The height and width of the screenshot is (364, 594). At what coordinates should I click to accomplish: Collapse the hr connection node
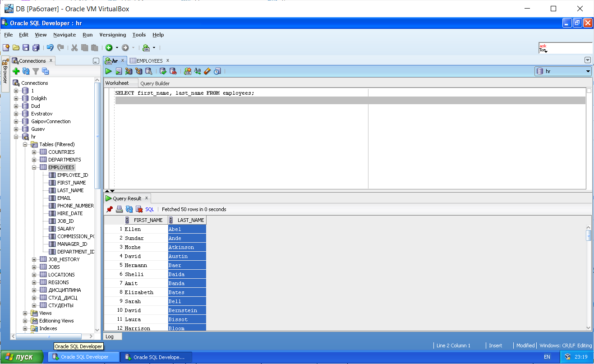16,137
